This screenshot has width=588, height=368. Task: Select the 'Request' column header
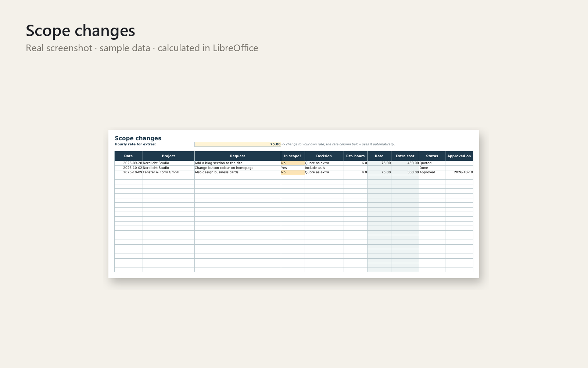click(237, 156)
